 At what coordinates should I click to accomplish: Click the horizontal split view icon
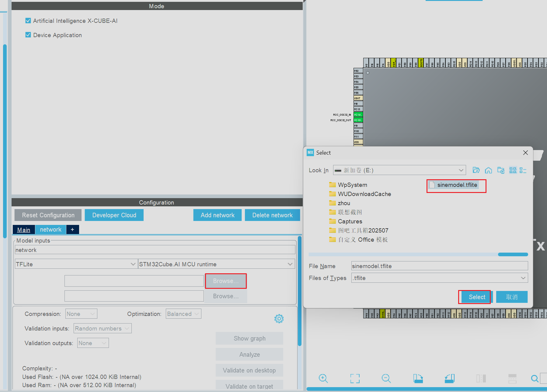click(512, 378)
